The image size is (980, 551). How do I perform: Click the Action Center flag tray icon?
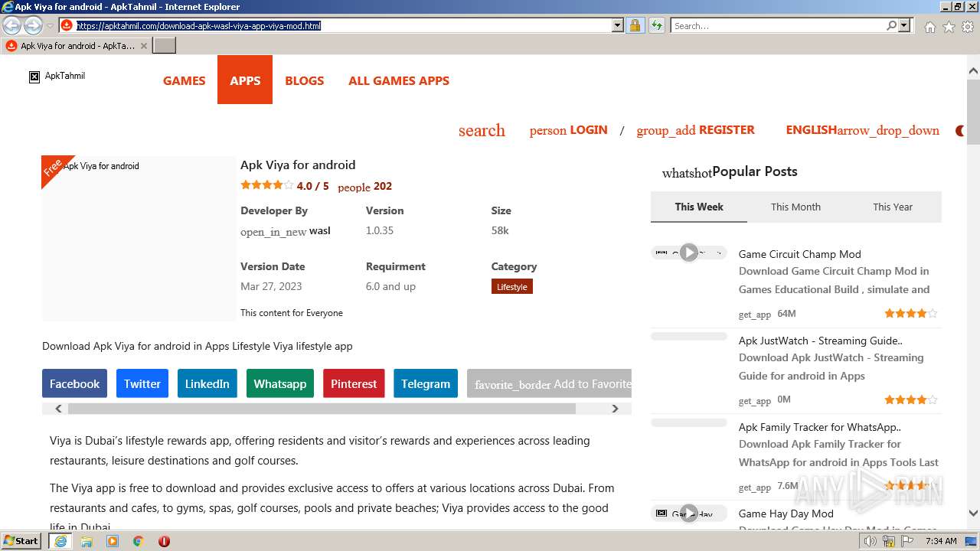(x=908, y=541)
